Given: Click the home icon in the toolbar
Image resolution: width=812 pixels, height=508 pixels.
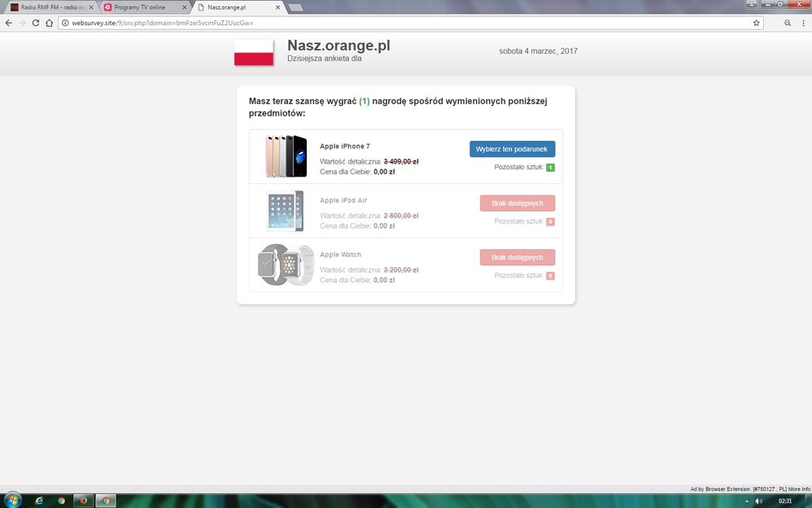Looking at the screenshot, I should point(50,23).
